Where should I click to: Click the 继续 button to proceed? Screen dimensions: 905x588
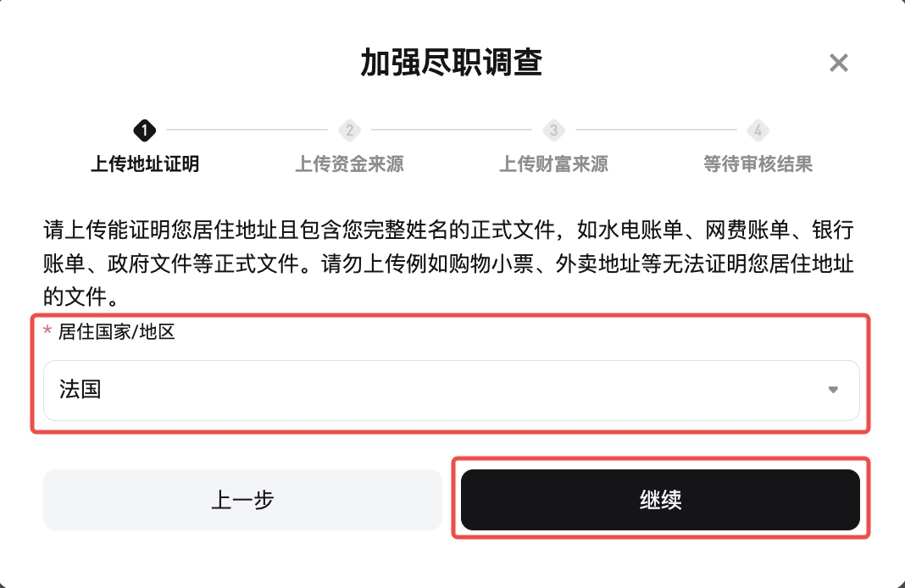pos(660,500)
